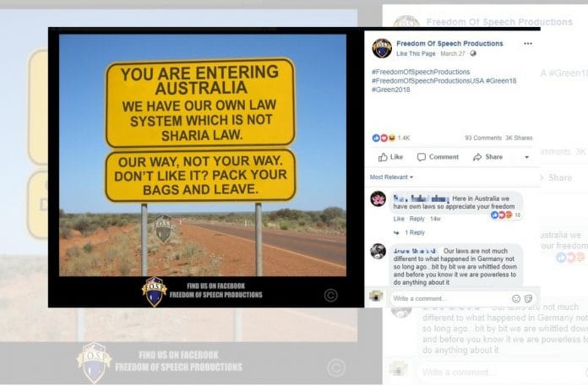This screenshot has height=392, width=588.
Task: Click the thumbs-up Like icon
Action: 383,157
